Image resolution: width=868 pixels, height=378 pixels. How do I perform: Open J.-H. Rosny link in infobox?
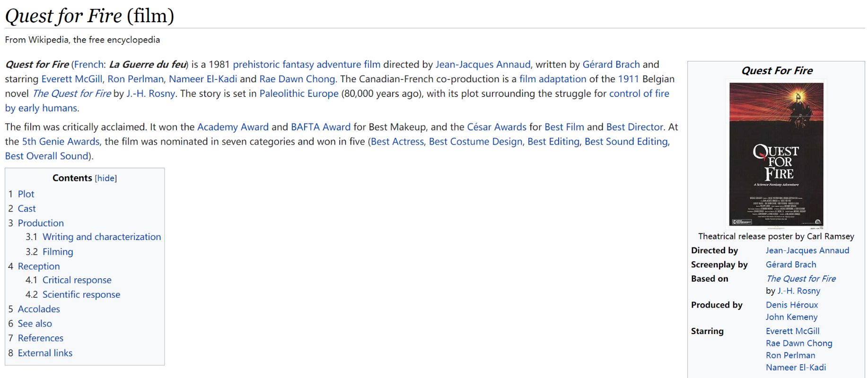[799, 291]
